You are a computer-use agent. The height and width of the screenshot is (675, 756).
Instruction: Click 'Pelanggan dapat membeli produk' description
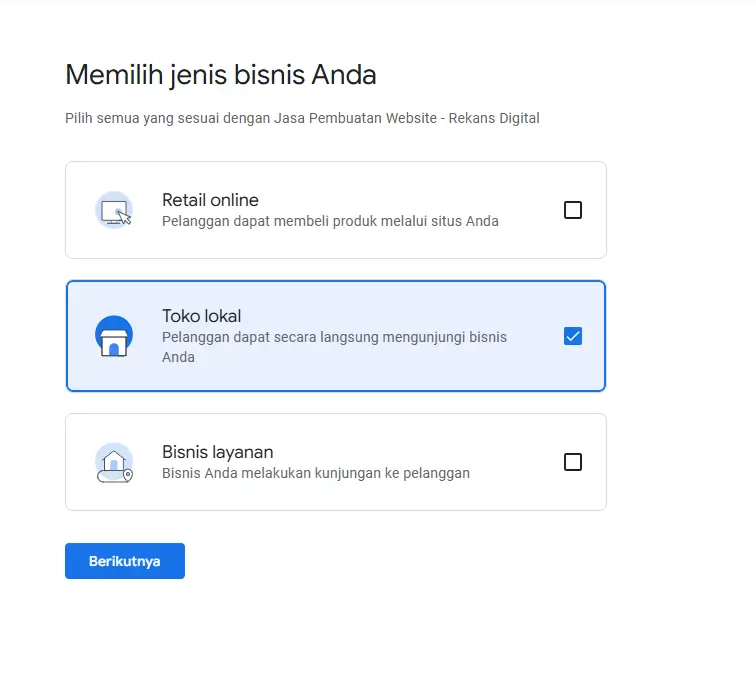[x=330, y=221]
